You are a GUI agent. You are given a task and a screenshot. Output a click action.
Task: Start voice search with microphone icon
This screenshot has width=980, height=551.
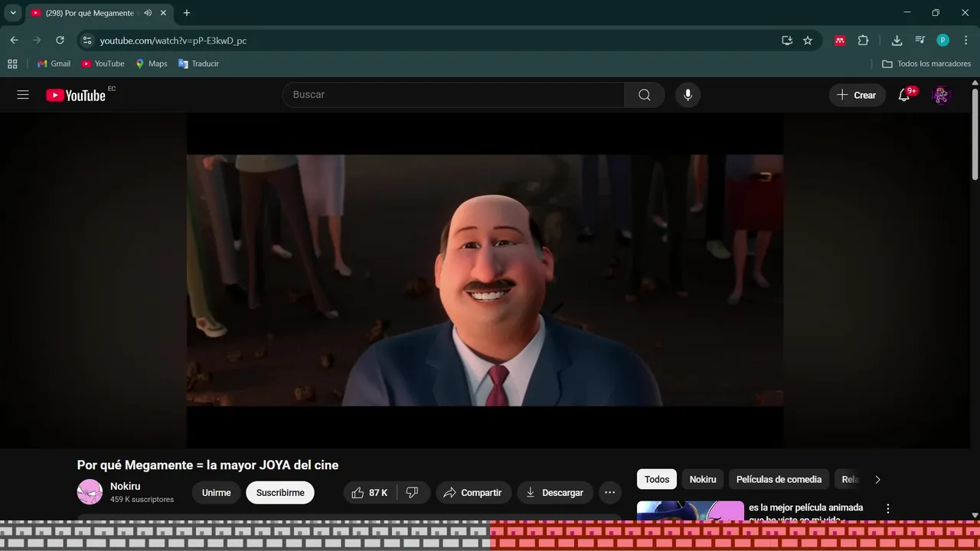click(688, 95)
